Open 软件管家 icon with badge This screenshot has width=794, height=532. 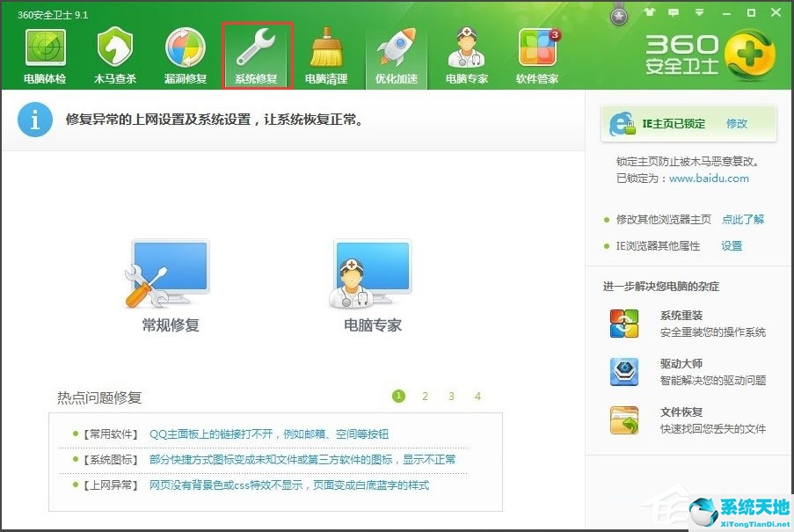click(x=537, y=47)
